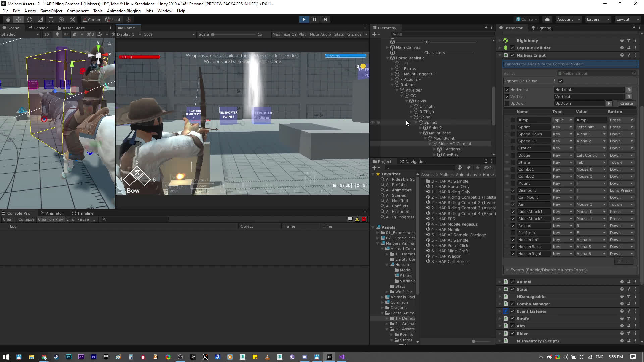The width and height of the screenshot is (644, 362).
Task: Open Visual Studio from taskbar
Action: (342, 357)
